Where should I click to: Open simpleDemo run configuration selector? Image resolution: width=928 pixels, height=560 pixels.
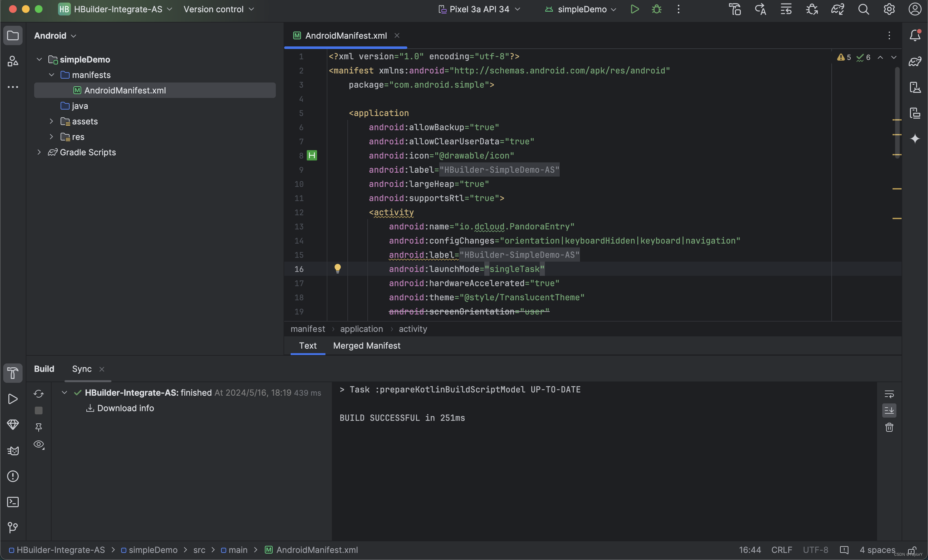point(580,9)
